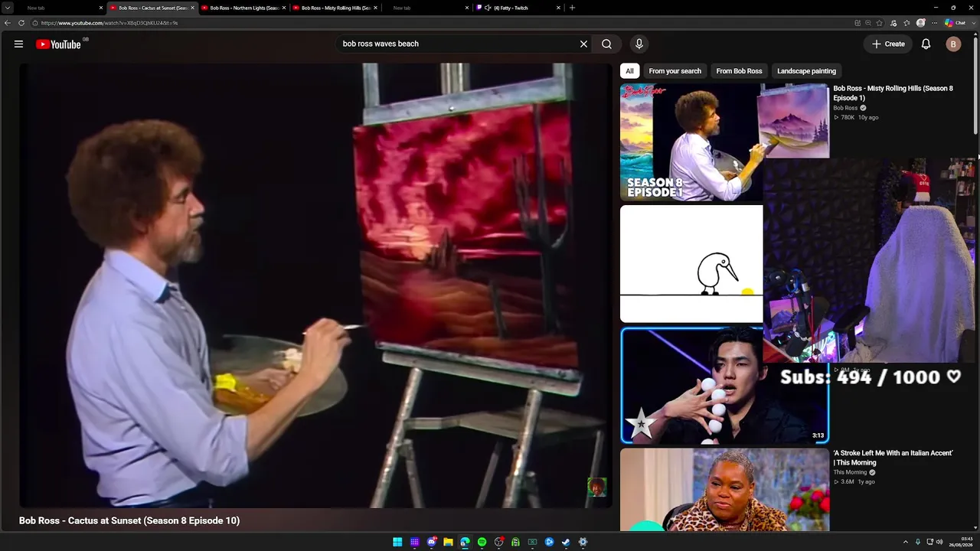Open Discord from the taskbar
Viewport: 980px width, 551px height.
(x=432, y=542)
